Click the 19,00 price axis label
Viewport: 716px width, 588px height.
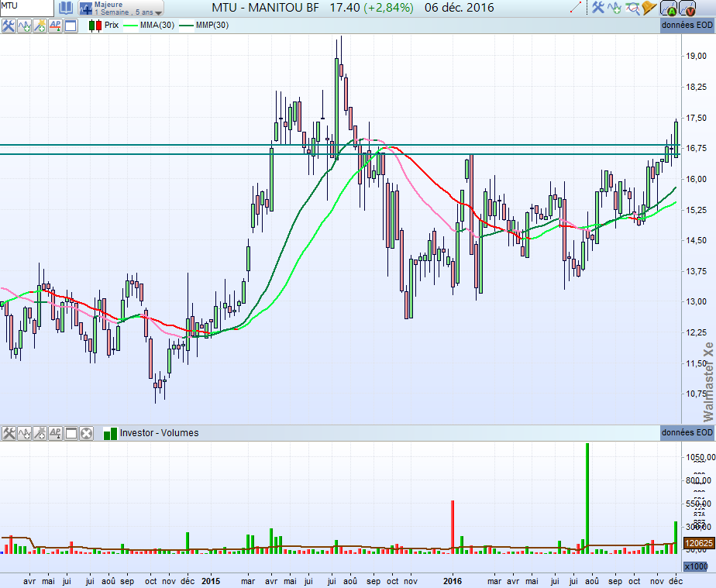pyautogui.click(x=697, y=56)
